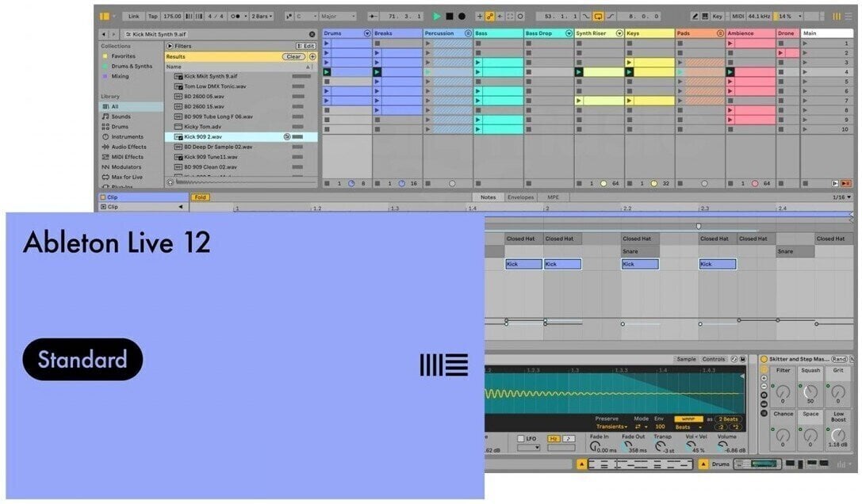Toggle the MIDI map mode switch
Screen dimensions: 862x504
[x=738, y=17]
